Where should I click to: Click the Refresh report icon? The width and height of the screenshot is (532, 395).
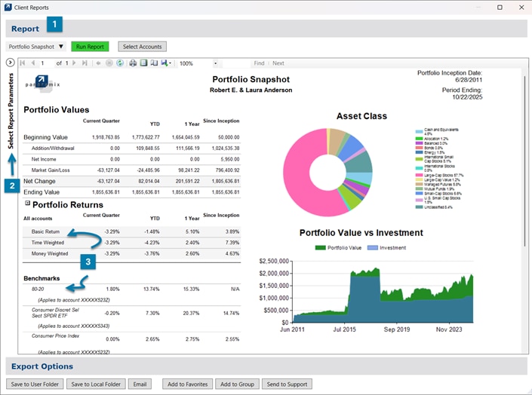[120, 63]
